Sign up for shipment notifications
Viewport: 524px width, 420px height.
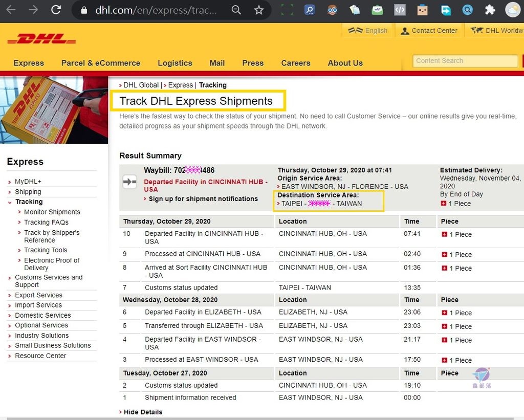click(203, 199)
